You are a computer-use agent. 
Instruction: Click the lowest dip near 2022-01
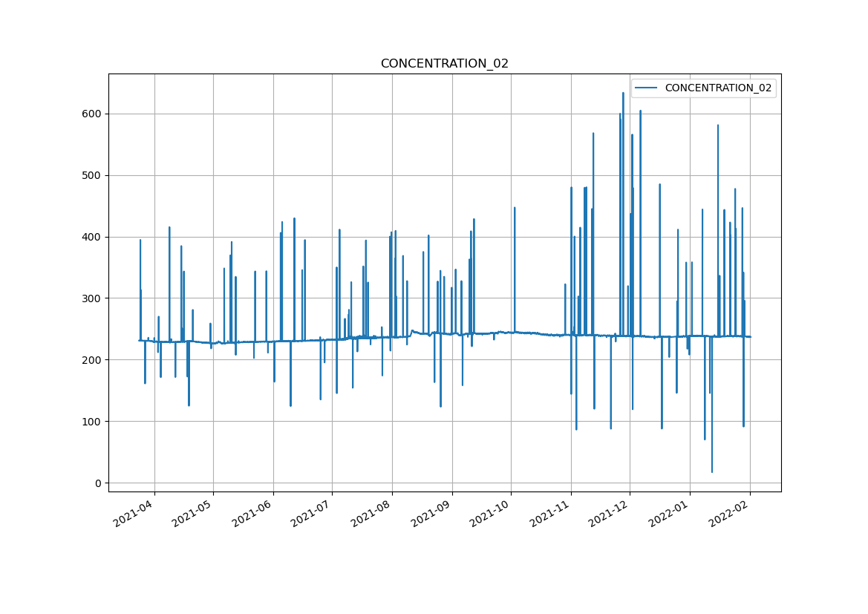click(711, 471)
